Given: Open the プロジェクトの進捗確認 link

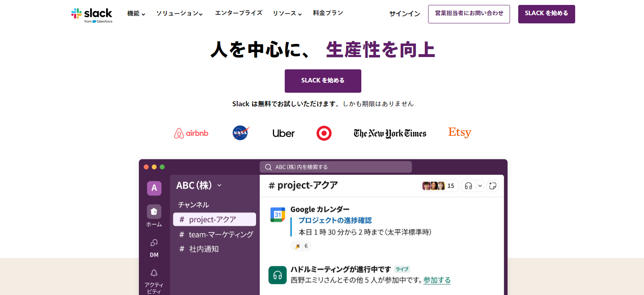Looking at the screenshot, I should click(335, 221).
